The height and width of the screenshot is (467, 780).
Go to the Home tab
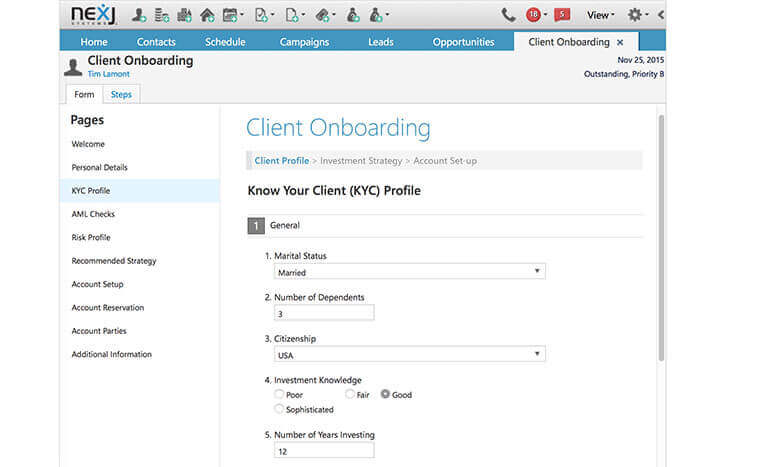pyautogui.click(x=94, y=42)
